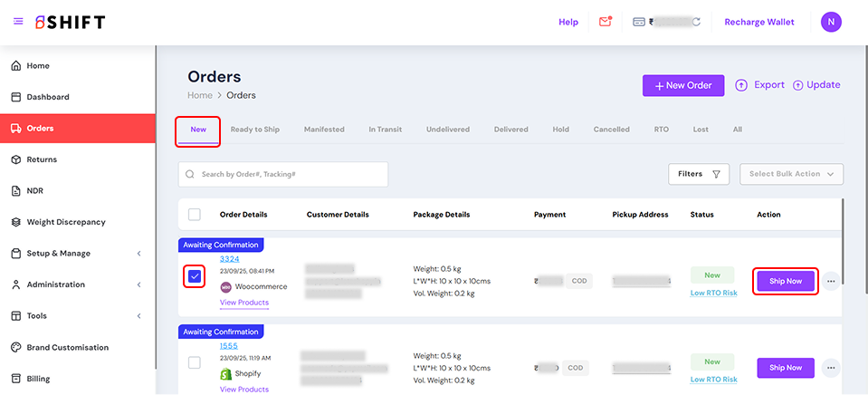Uncheck the checkbox for order 3324

(x=195, y=275)
